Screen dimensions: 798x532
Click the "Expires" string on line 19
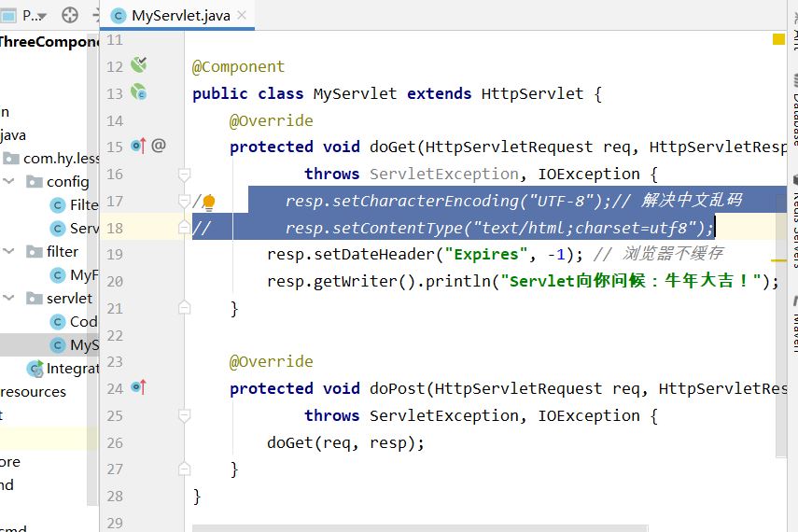486,254
